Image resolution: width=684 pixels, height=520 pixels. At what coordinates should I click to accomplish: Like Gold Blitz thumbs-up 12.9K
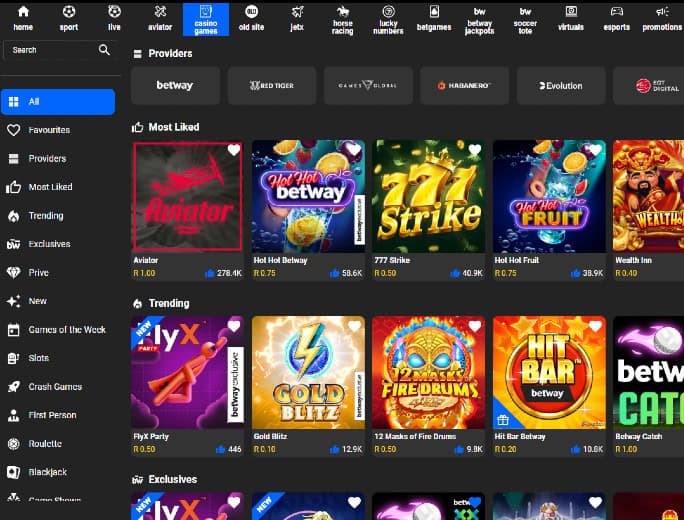[335, 449]
